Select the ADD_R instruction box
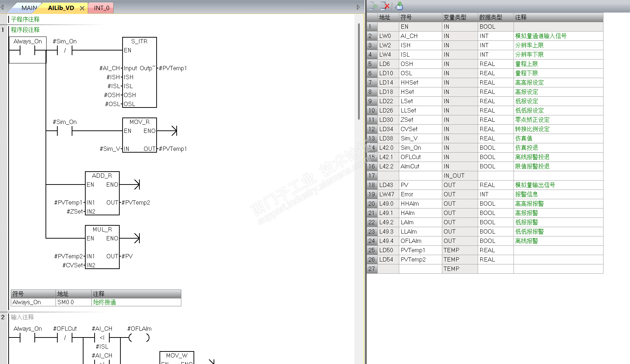 (102, 193)
